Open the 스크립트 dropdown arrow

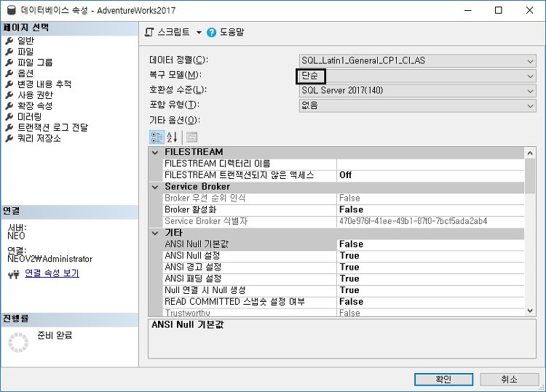[x=199, y=33]
